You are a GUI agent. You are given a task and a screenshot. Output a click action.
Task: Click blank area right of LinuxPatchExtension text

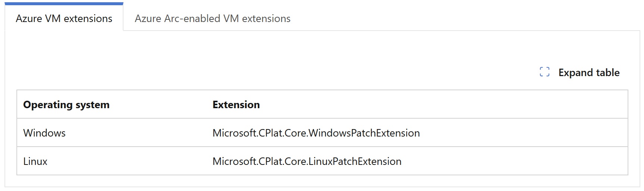coord(515,162)
